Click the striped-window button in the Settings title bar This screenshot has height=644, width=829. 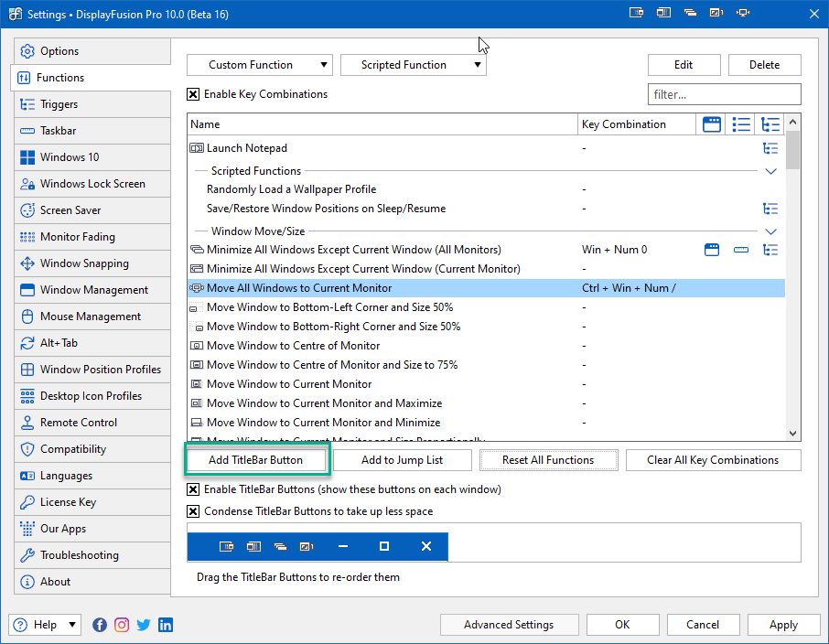pos(636,13)
